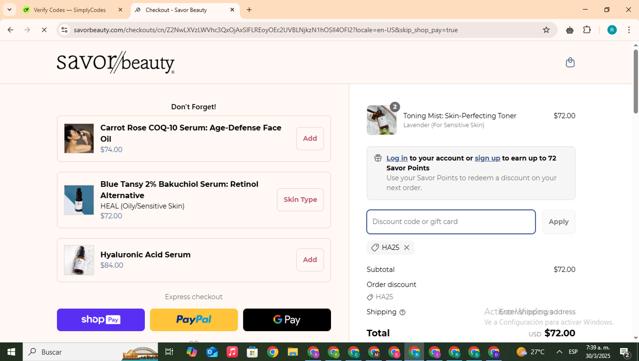Viewport: 639px width, 361px height.
Task: Open the Chrome three-dot menu
Action: click(x=629, y=30)
